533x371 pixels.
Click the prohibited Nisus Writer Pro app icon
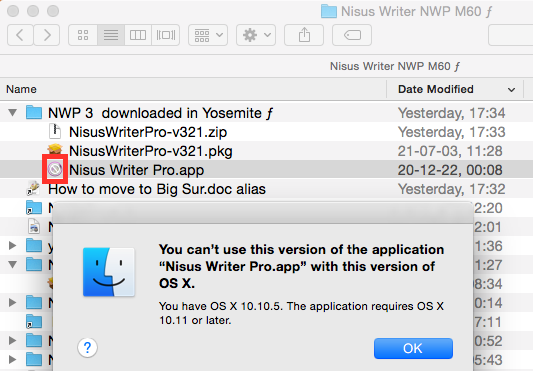click(x=55, y=169)
